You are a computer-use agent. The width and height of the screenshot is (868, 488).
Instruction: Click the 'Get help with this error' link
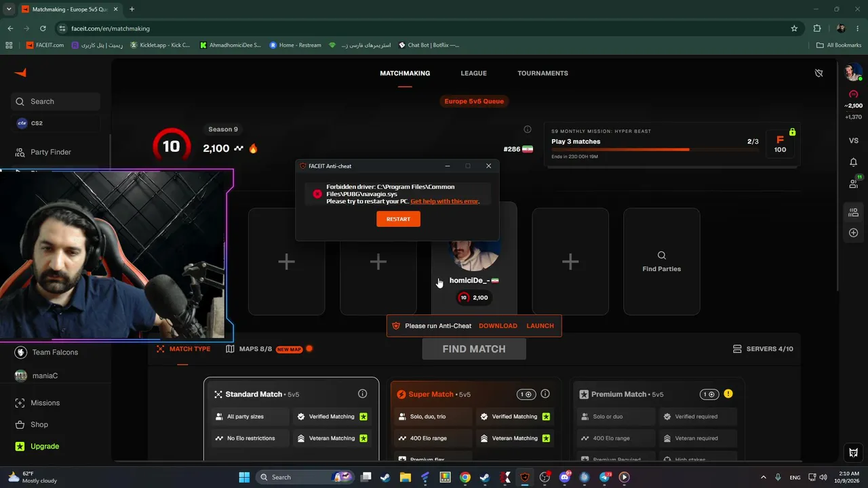444,201
